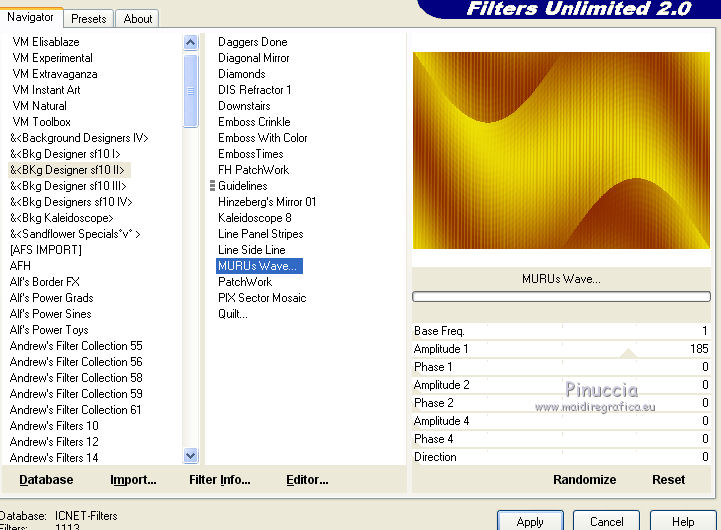Click the Database button

point(46,480)
